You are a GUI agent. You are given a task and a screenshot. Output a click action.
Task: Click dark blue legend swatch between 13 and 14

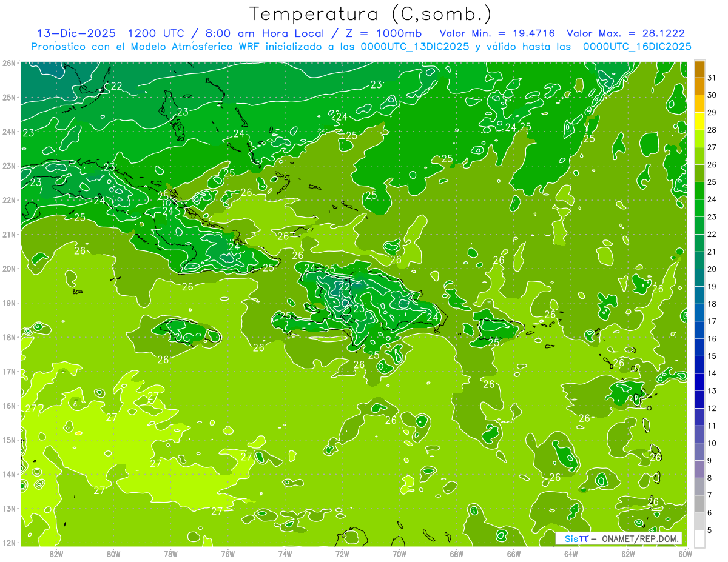click(699, 382)
